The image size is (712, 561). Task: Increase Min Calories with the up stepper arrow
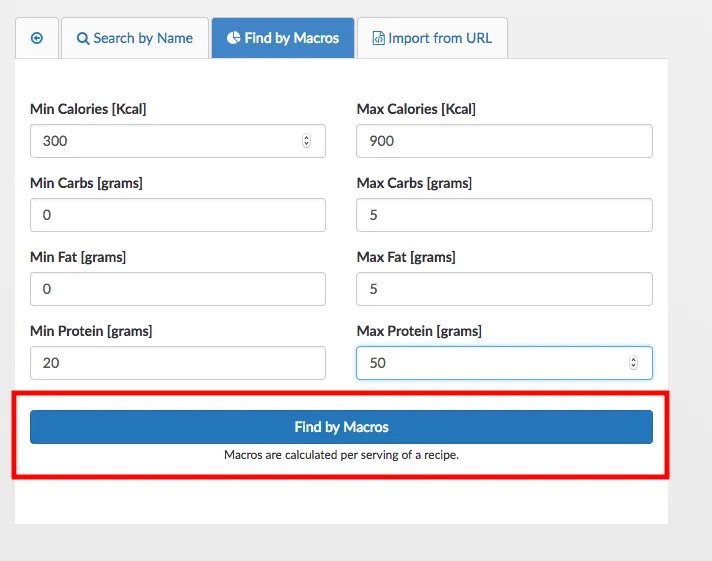click(x=306, y=137)
